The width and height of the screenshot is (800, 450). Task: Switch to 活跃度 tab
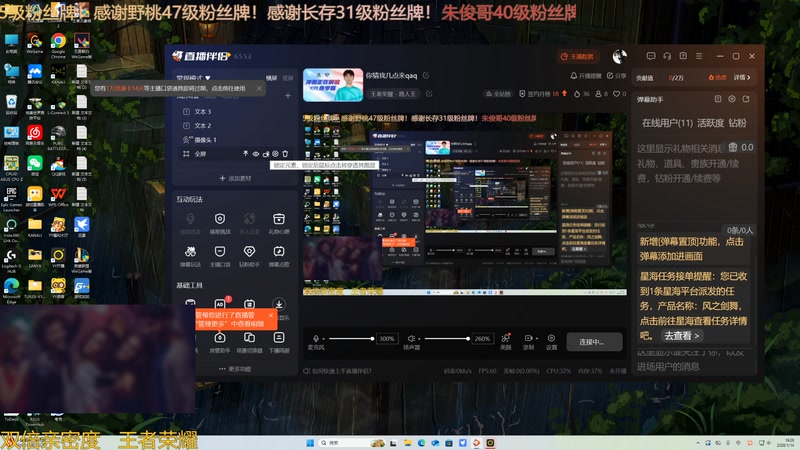coord(711,123)
